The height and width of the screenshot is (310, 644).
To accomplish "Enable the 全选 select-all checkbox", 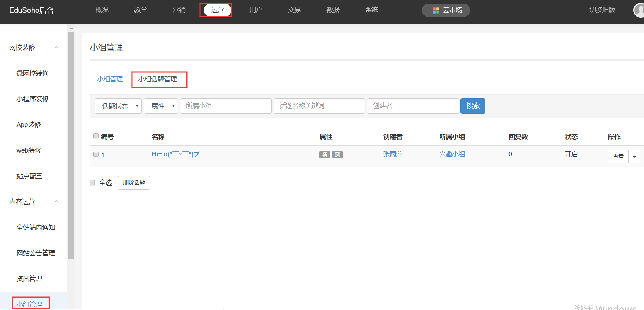I will click(92, 183).
